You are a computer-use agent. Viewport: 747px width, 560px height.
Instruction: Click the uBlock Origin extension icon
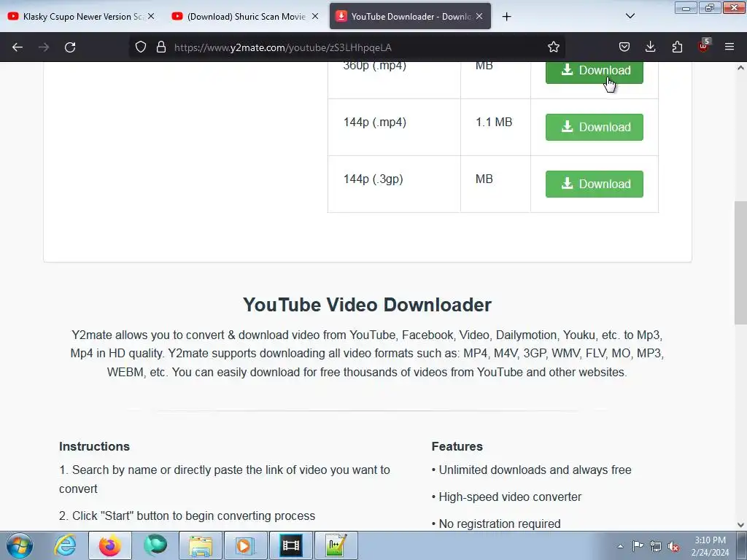[704, 46]
